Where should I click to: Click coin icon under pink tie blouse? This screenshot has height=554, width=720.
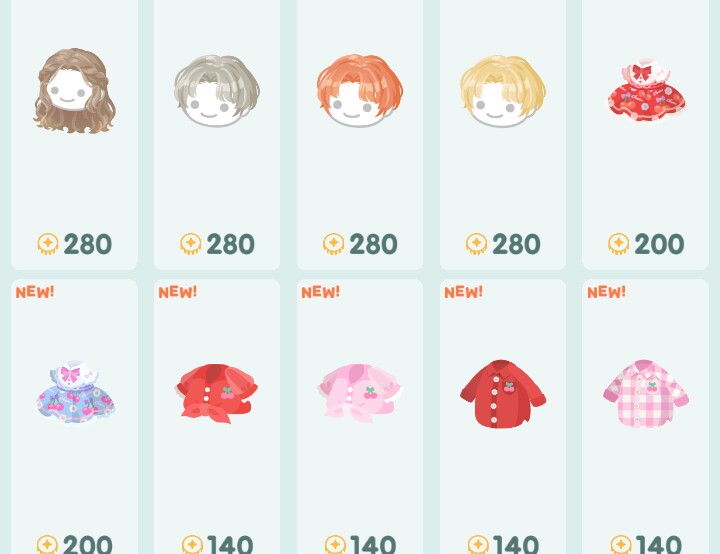tap(335, 545)
